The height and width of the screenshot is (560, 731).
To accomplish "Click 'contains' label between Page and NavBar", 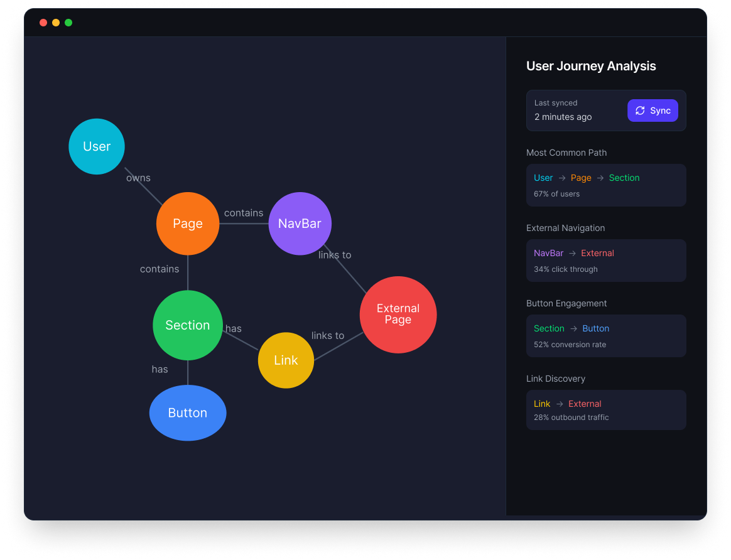I will point(244,213).
